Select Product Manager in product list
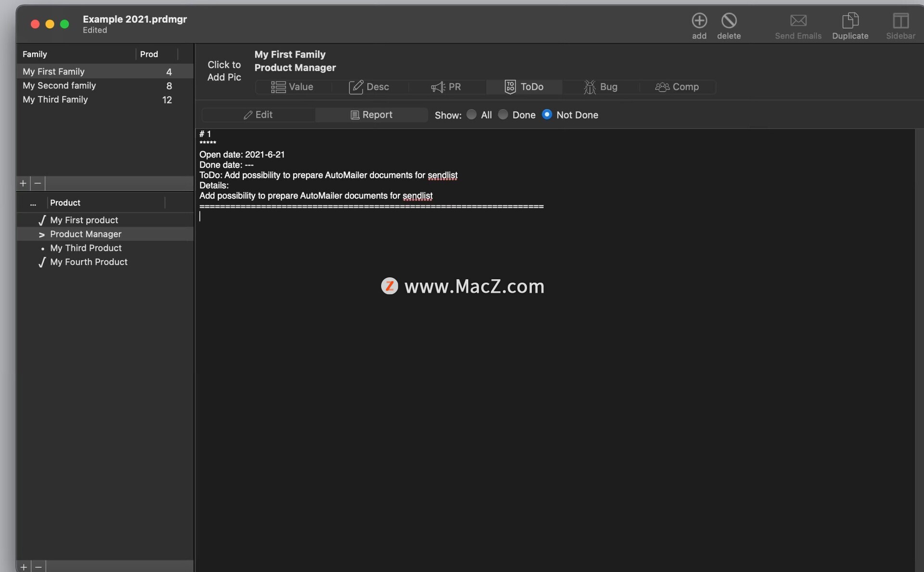The height and width of the screenshot is (572, 924). coord(105,234)
